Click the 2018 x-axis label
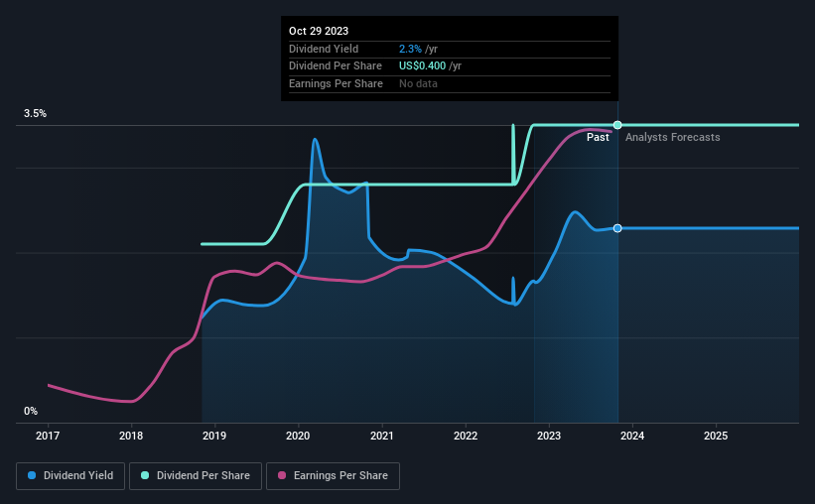Screen dimensions: 815x504 click(x=131, y=436)
